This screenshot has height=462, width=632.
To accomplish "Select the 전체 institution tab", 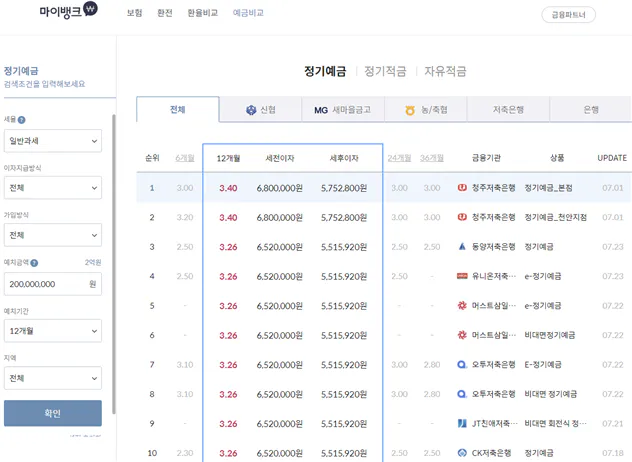I will click(x=178, y=109).
